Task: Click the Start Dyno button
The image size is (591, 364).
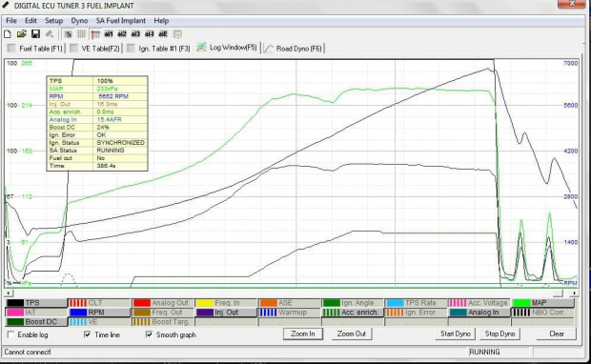Action: (456, 334)
